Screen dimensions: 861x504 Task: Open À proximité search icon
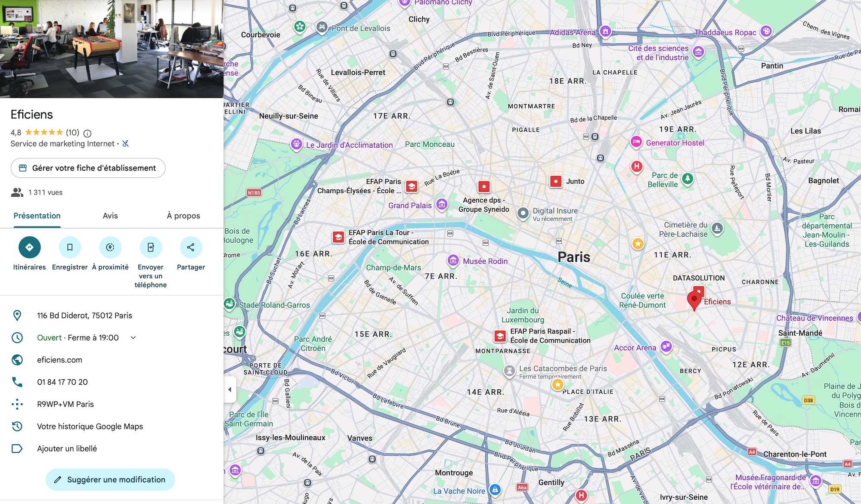(x=110, y=247)
